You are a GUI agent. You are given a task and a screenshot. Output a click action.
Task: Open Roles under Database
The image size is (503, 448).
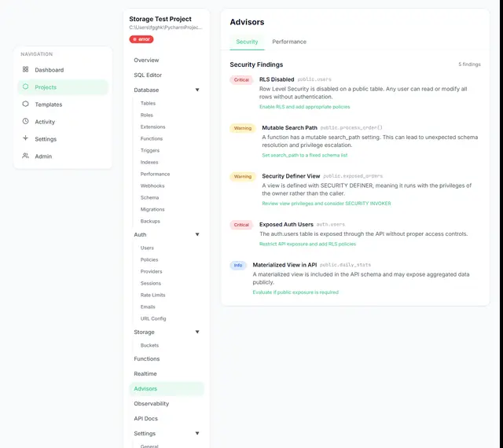click(x=147, y=116)
